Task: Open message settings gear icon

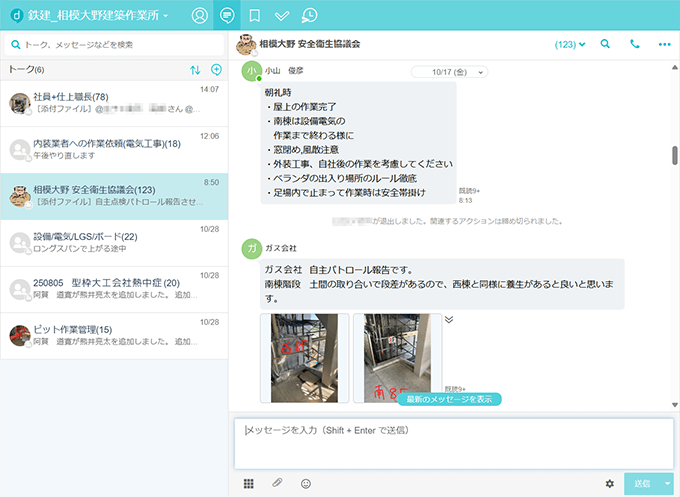Action: [610, 484]
